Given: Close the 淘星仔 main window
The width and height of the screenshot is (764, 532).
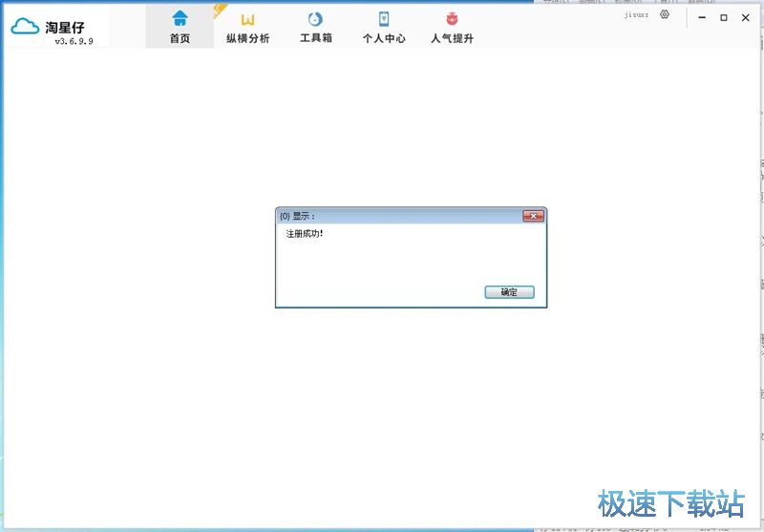Looking at the screenshot, I should click(x=746, y=17).
